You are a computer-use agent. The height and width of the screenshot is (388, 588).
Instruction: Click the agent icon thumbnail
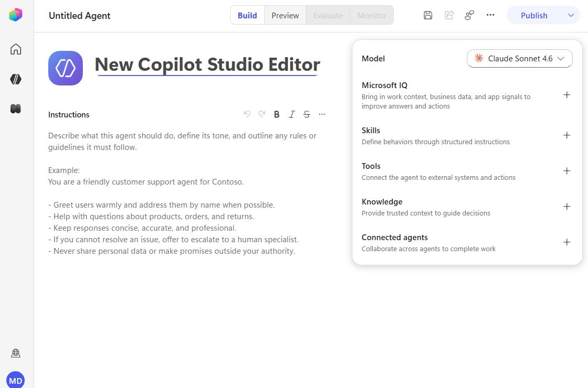66,68
